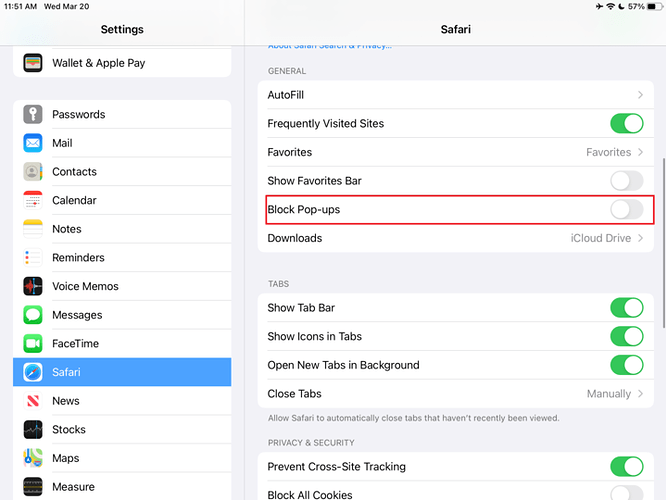Tap the Calendar icon
The width and height of the screenshot is (666, 500).
pyautogui.click(x=33, y=201)
